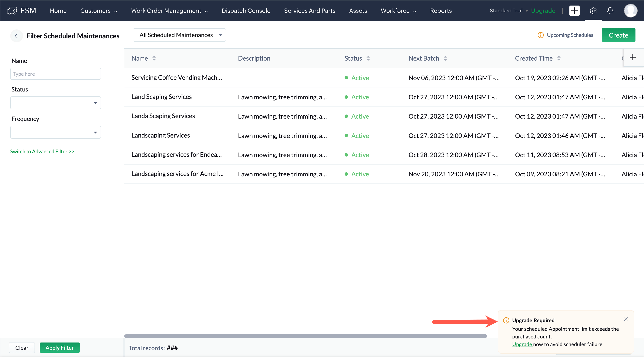The image size is (644, 357).
Task: Click the Name filter input field
Action: [x=55, y=74]
